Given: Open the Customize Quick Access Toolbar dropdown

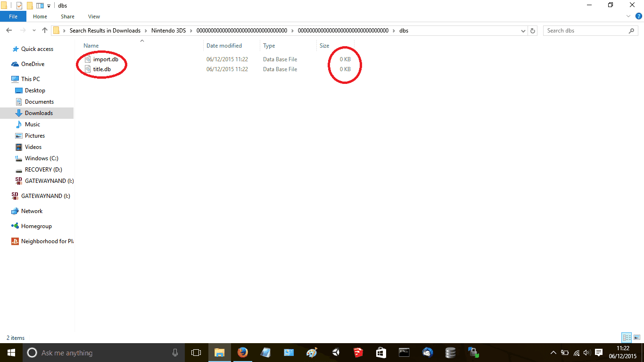Looking at the screenshot, I should (49, 6).
